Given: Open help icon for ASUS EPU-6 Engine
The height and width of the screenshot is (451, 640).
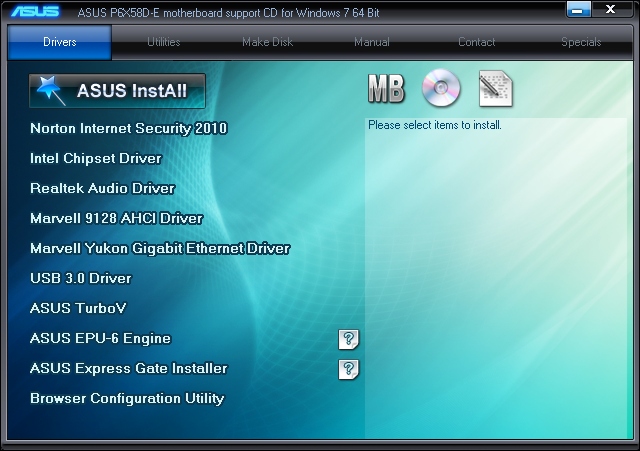Looking at the screenshot, I should [348, 339].
